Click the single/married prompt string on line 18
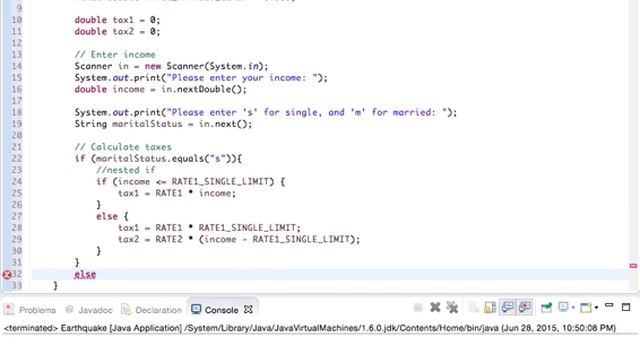 point(307,112)
